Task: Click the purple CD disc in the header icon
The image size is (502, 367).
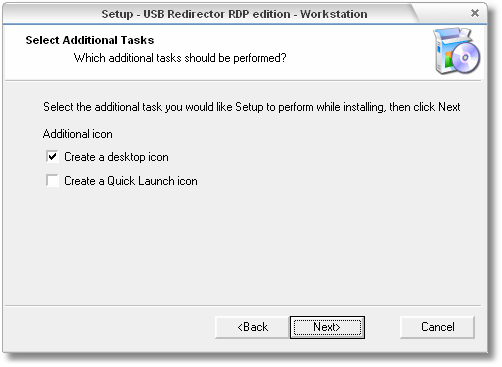Action: coord(466,57)
